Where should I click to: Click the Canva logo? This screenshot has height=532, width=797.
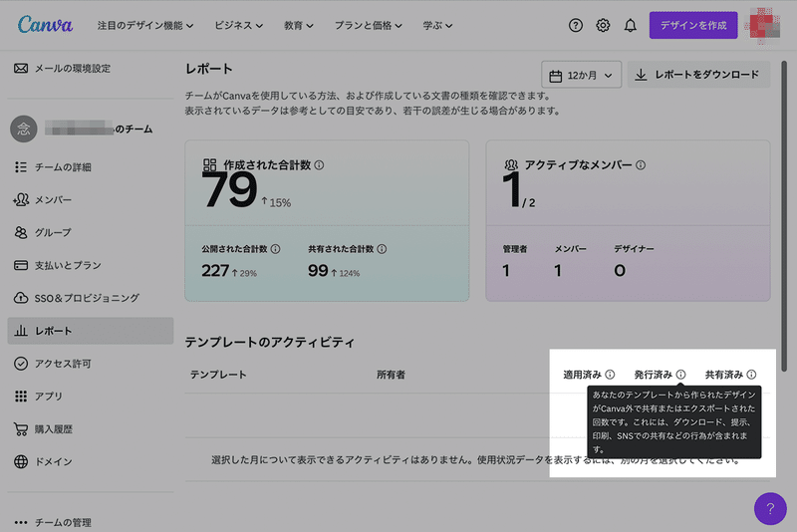(45, 25)
